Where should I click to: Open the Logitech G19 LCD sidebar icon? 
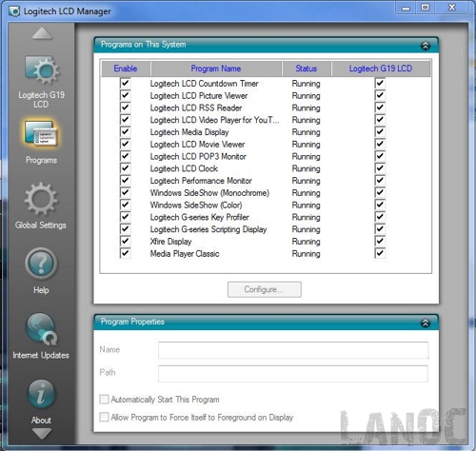click(x=42, y=70)
